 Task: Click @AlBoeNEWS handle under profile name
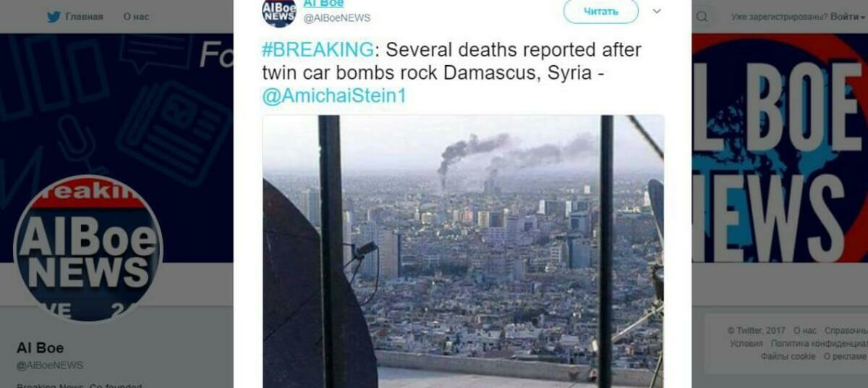click(50, 366)
